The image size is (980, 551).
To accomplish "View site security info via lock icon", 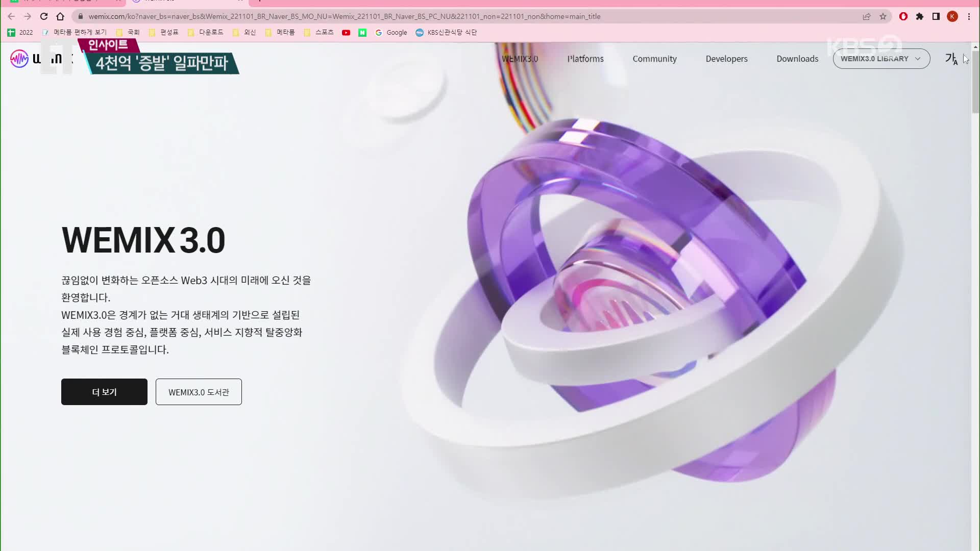I will (x=80, y=16).
